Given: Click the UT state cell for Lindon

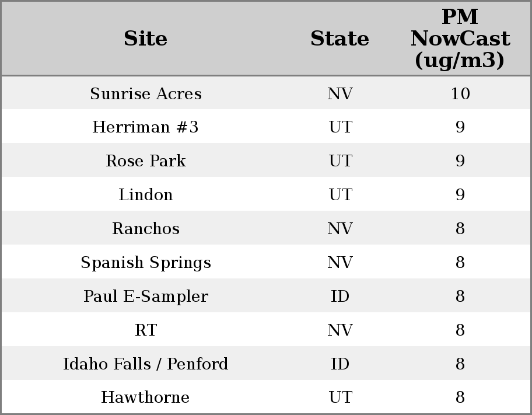Looking at the screenshot, I should (x=339, y=194).
